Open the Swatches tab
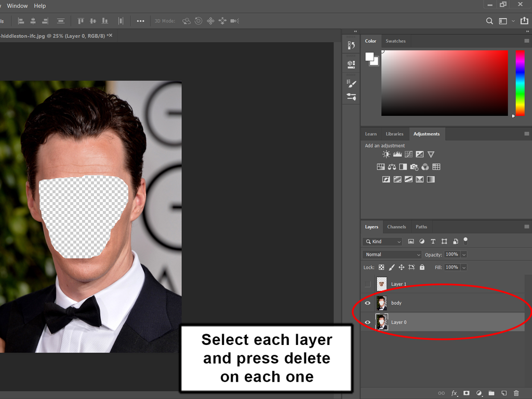This screenshot has height=399, width=532. click(x=395, y=41)
